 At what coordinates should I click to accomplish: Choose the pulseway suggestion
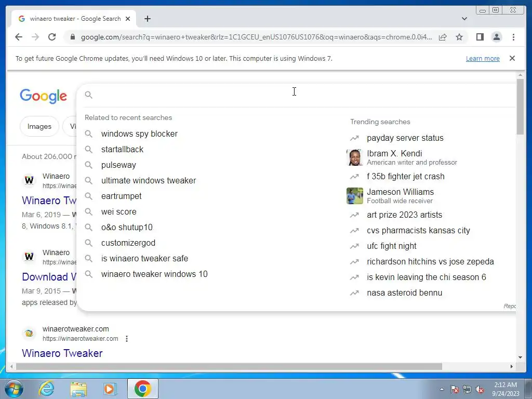coord(118,165)
